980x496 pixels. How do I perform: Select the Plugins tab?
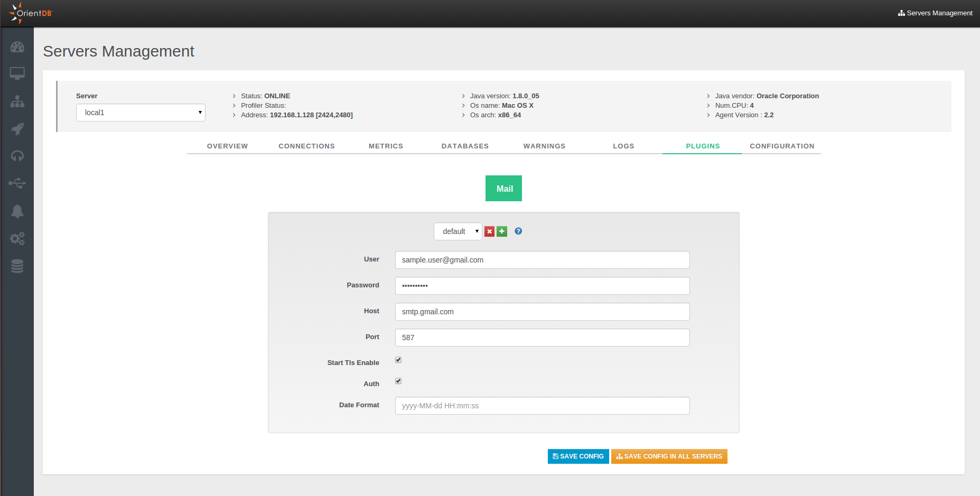click(703, 146)
